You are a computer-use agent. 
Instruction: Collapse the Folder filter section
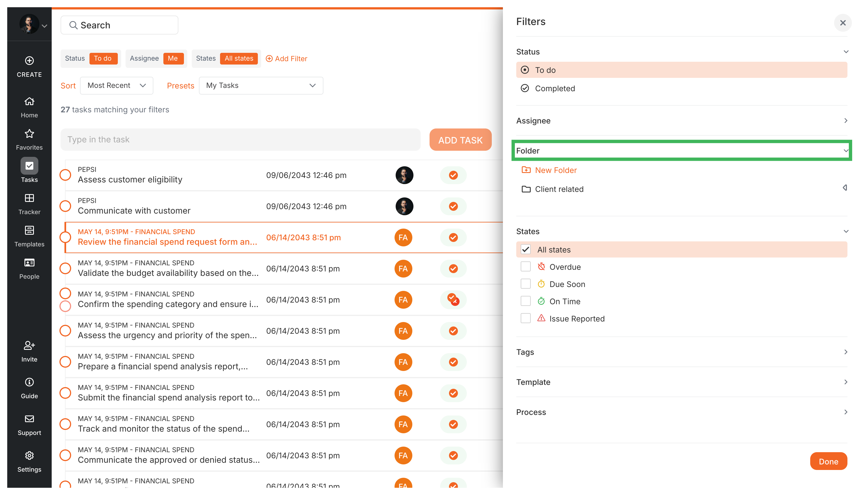[x=845, y=151]
